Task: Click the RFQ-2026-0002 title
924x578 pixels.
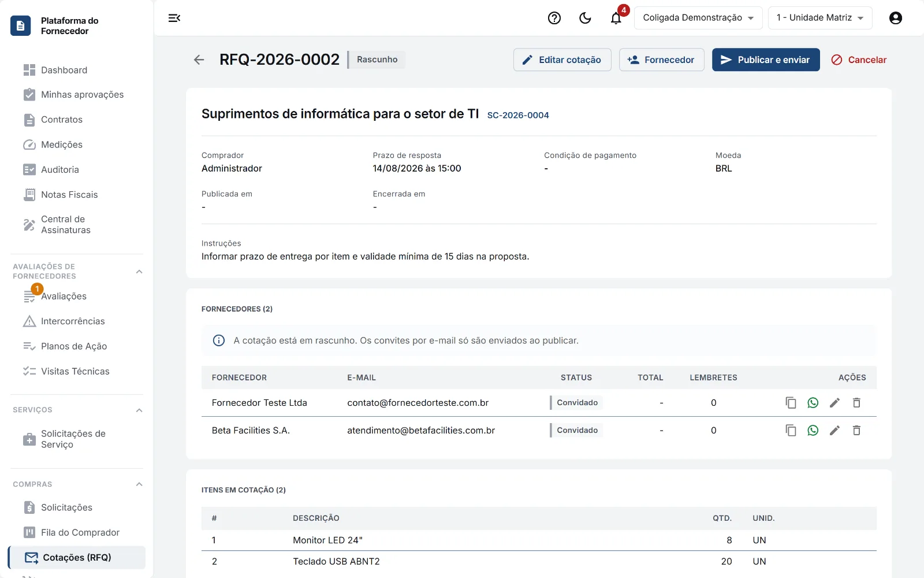Action: point(280,60)
